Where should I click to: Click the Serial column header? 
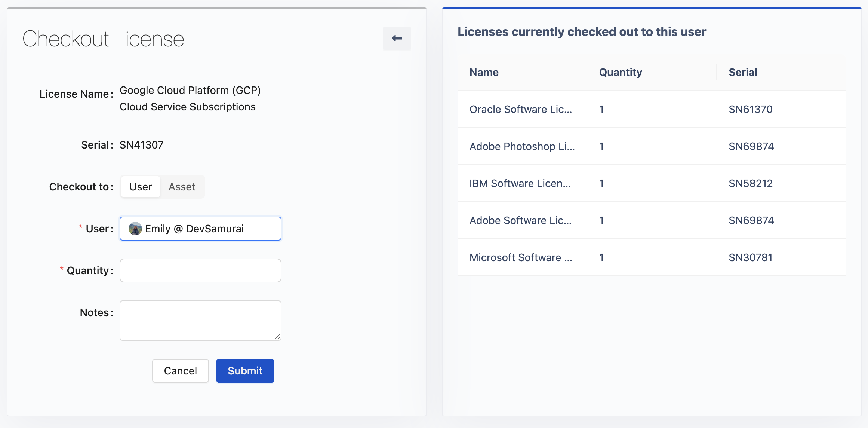(742, 72)
